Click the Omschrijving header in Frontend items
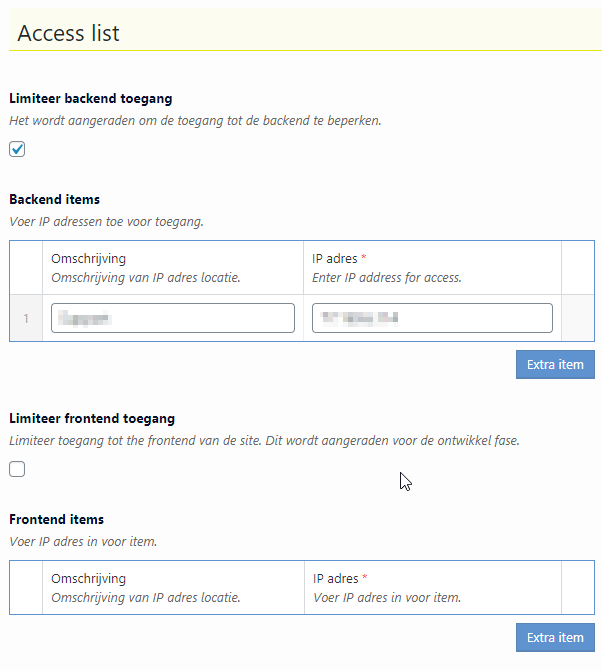 pos(89,579)
